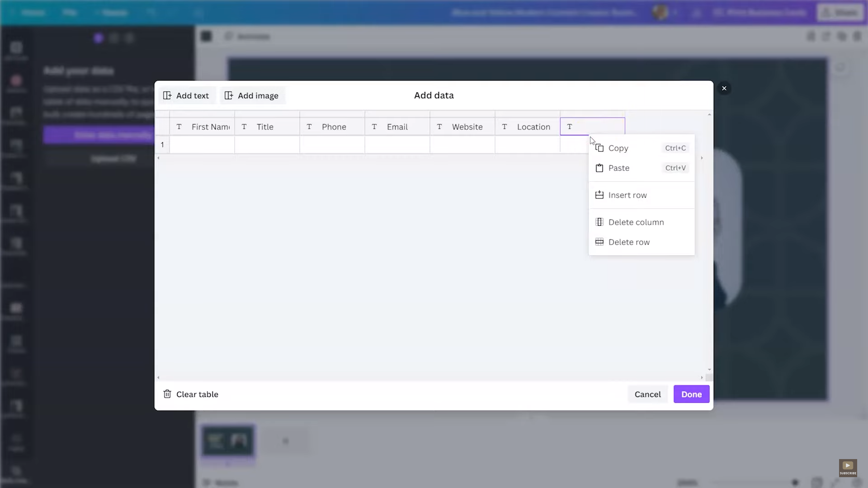Image resolution: width=868 pixels, height=488 pixels.
Task: Select Delete row menu entry
Action: click(x=628, y=242)
